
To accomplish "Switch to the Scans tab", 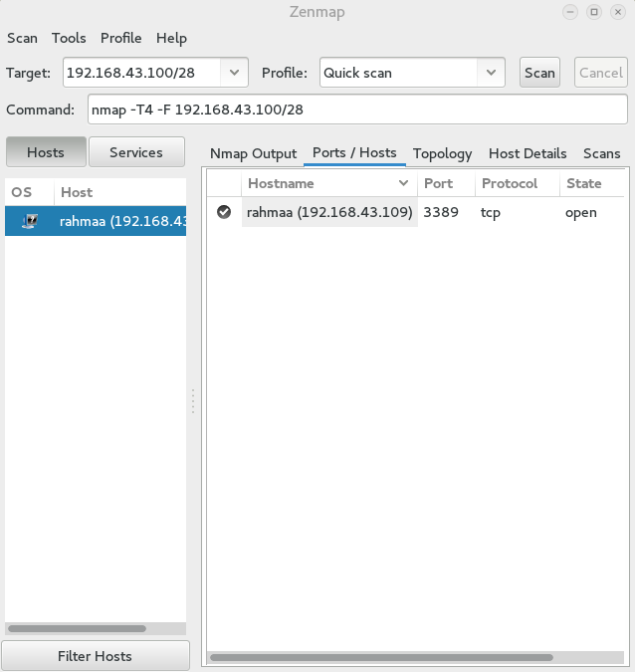I will [601, 153].
